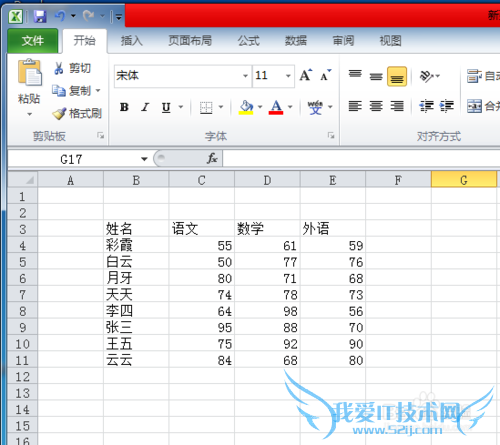Toggle underline formatting
500x445 pixels.
[166, 107]
